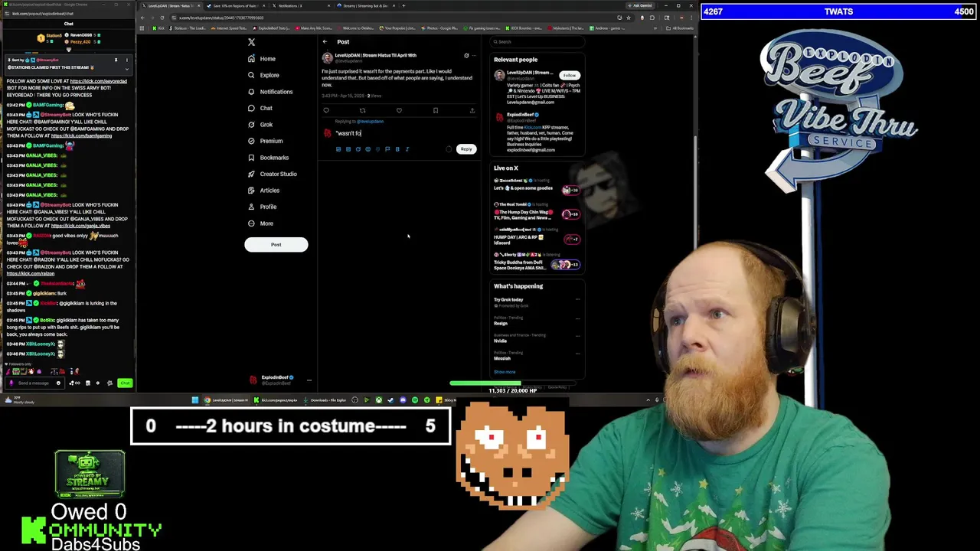Open Downloads File Explorer taskbar item

(x=327, y=400)
